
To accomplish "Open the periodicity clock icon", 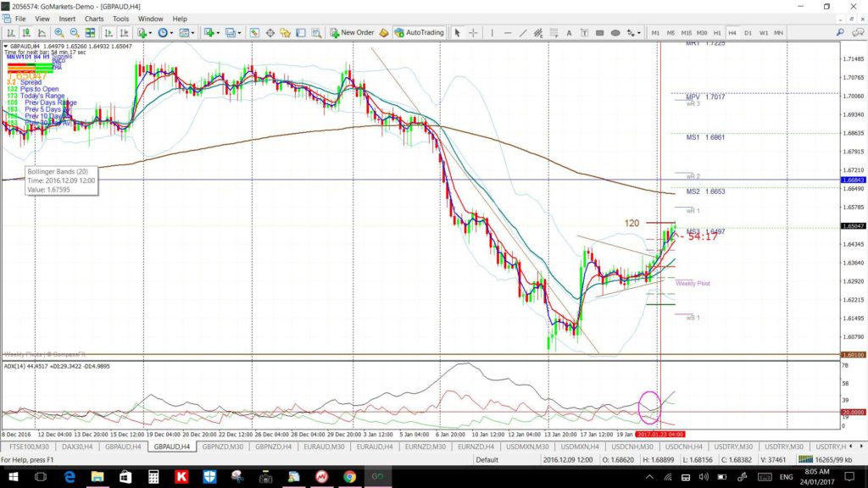I will click(x=163, y=33).
